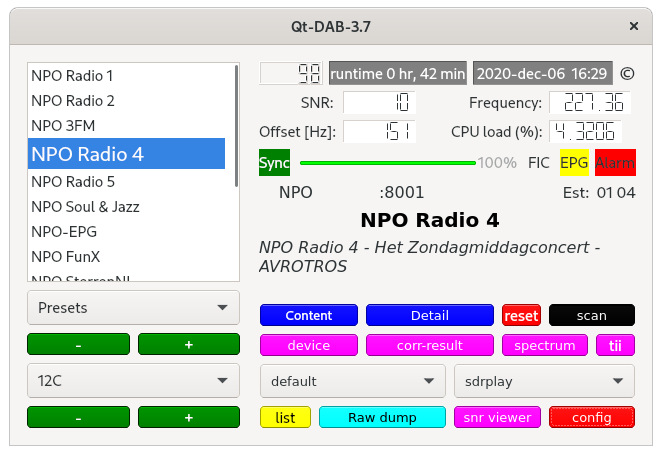Click the date and time display
This screenshot has width=662, height=455.
(x=543, y=73)
